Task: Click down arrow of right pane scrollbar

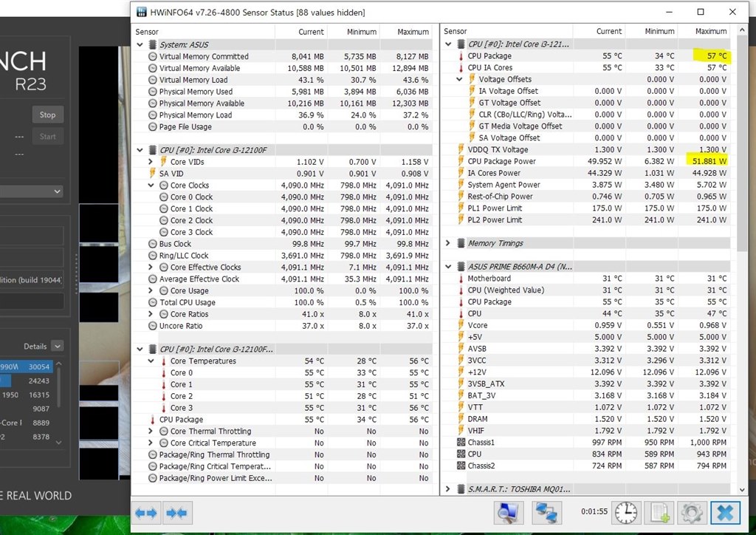Action: (x=742, y=490)
